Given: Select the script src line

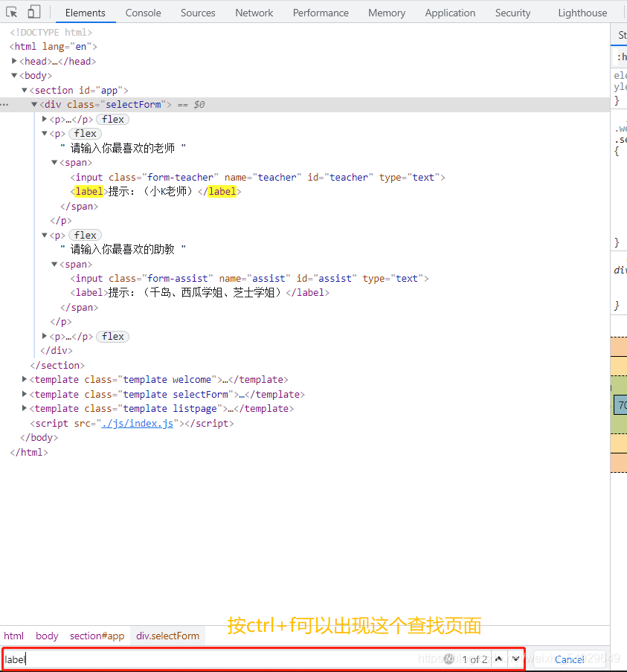Looking at the screenshot, I should (132, 424).
